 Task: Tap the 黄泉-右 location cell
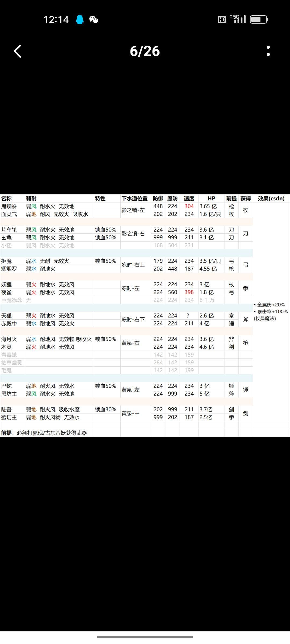pyautogui.click(x=130, y=343)
